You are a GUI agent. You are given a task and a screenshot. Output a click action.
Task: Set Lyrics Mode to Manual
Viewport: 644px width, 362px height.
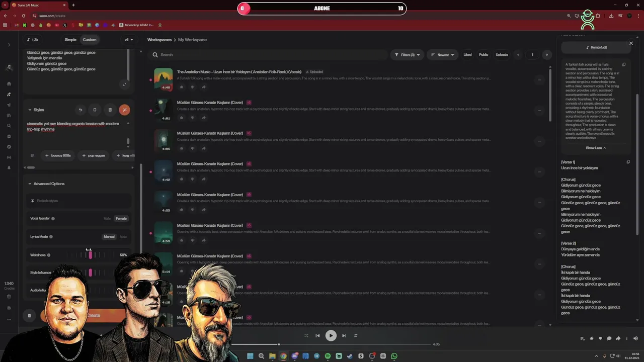109,237
